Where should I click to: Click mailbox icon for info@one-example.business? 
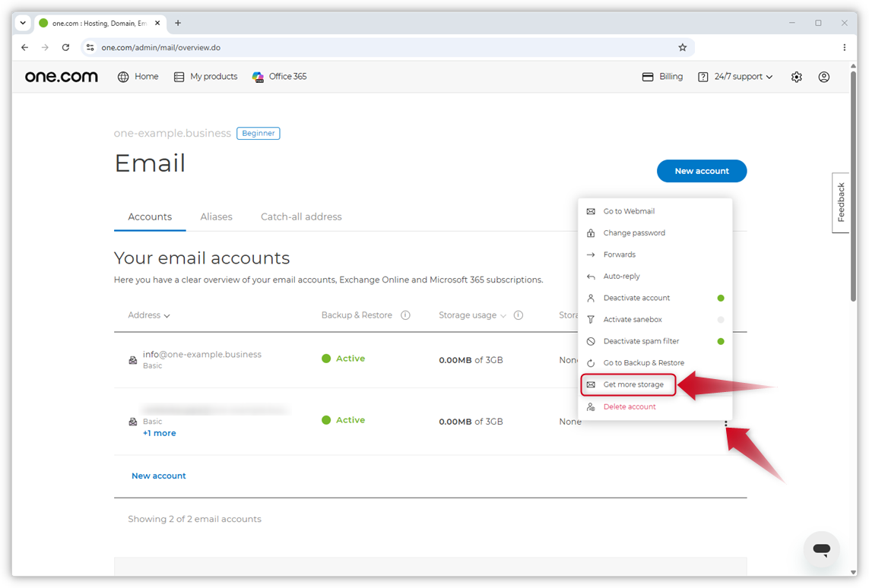[x=133, y=360]
